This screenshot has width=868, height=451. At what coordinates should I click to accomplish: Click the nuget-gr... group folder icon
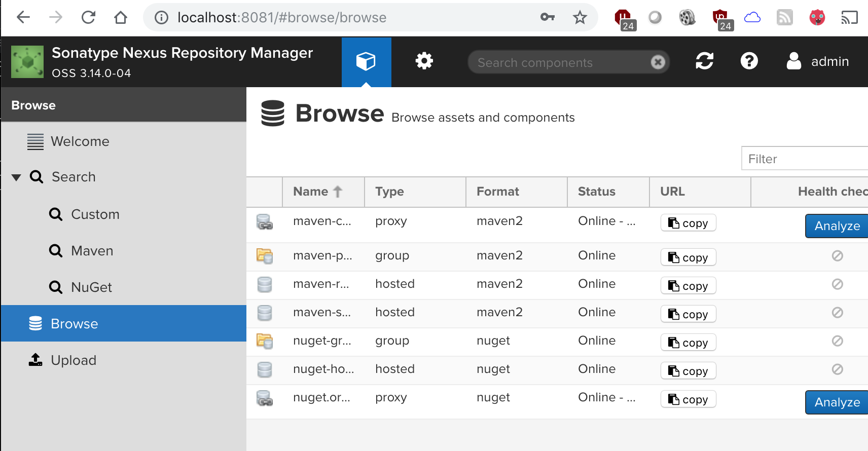coord(265,342)
